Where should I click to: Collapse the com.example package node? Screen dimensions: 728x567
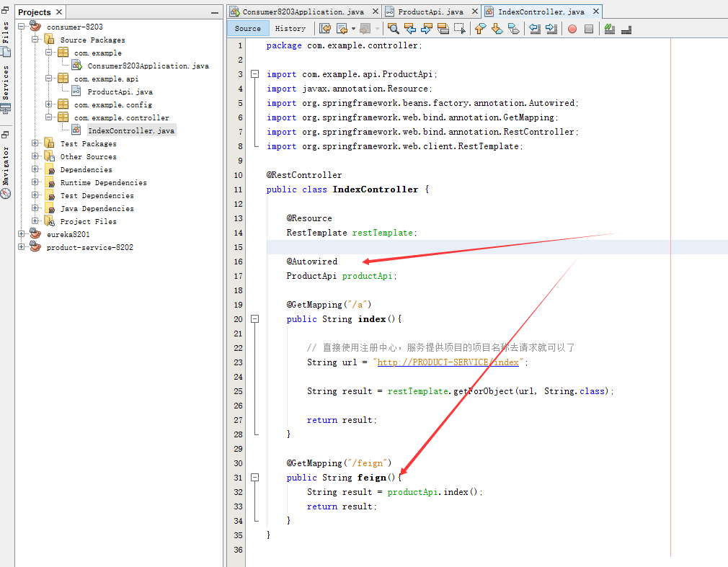click(x=48, y=53)
